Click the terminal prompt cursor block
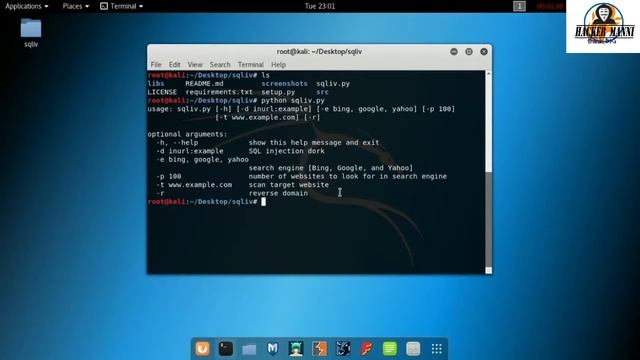Image resolution: width=640 pixels, height=360 pixels. [x=264, y=202]
